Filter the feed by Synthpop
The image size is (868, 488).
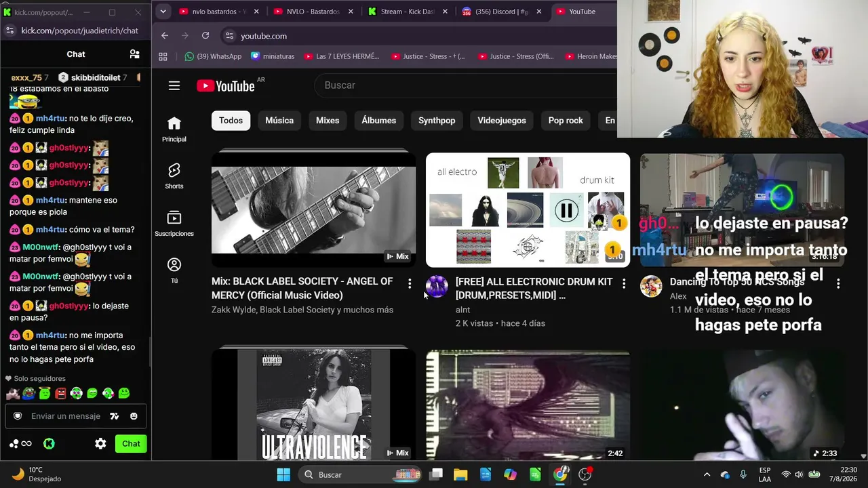(437, 121)
